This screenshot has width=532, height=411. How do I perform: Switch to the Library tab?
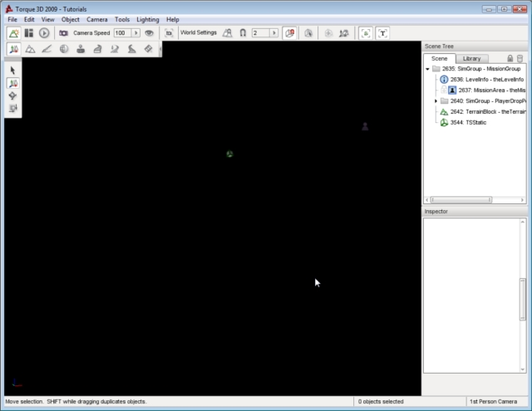point(471,59)
